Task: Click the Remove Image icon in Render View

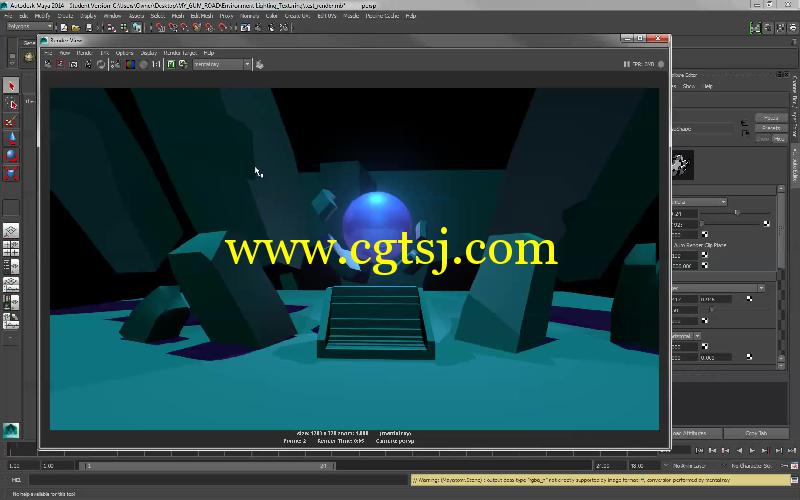Action: pos(183,64)
